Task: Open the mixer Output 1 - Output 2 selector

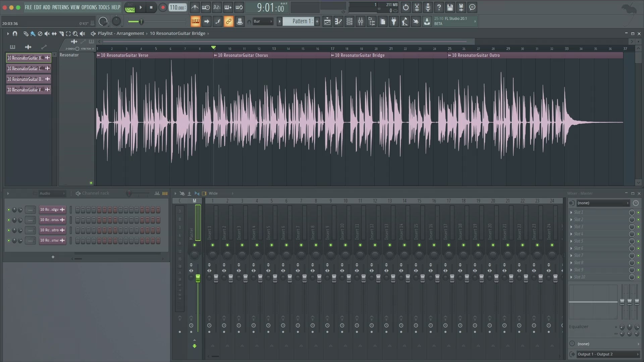Action: (x=607, y=354)
